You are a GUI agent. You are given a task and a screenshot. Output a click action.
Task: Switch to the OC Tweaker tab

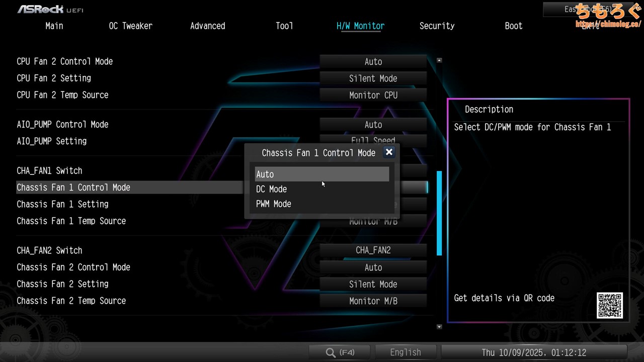tap(130, 26)
